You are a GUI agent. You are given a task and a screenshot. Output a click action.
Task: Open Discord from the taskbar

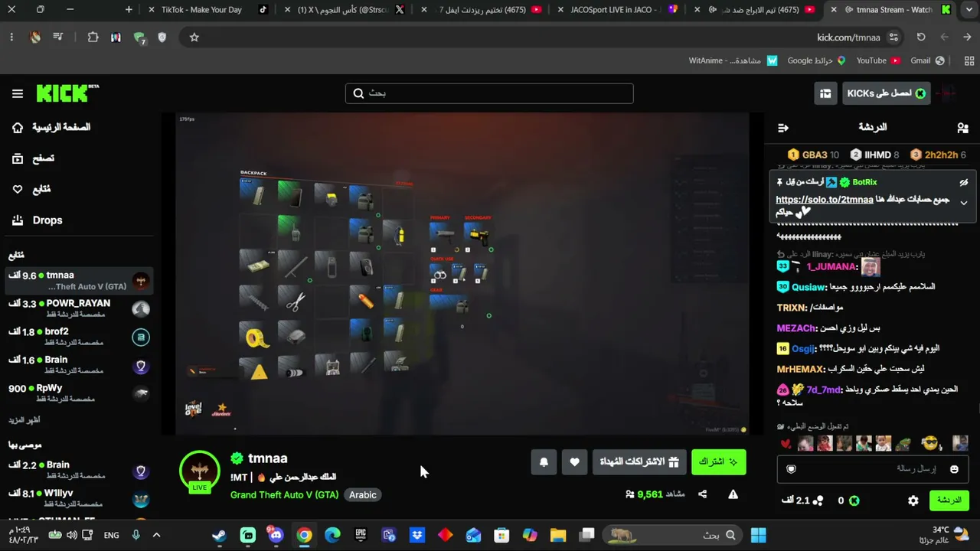click(276, 536)
